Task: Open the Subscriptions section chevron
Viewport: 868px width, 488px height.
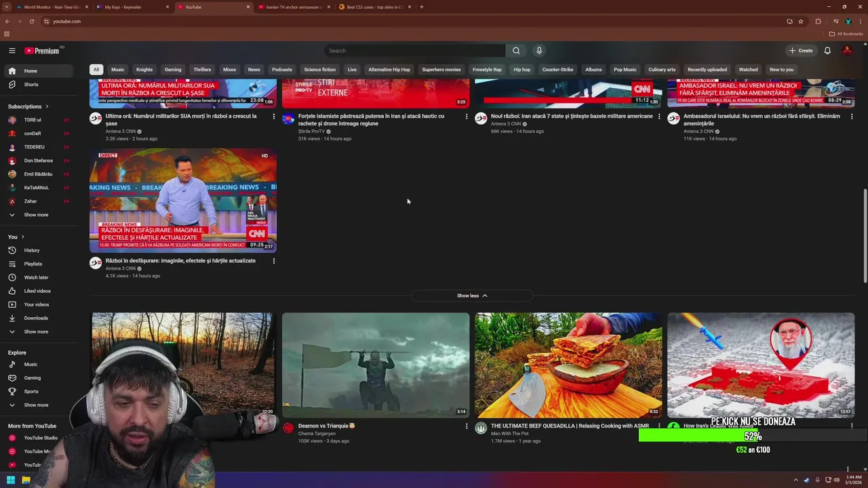Action: click(x=47, y=106)
